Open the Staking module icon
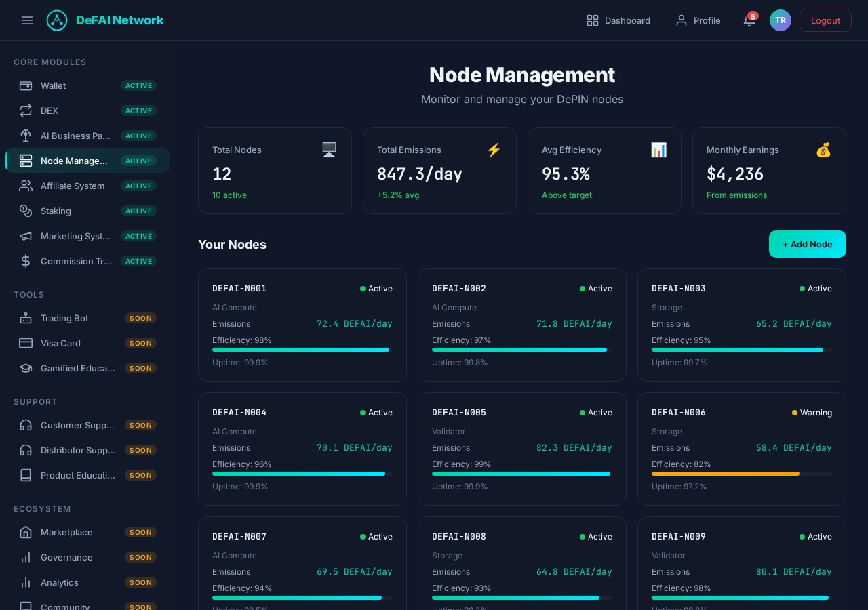The image size is (868, 610). pyautogui.click(x=26, y=211)
